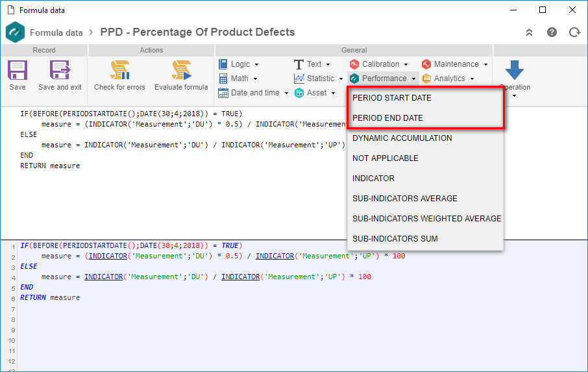Click the Analytics category label
Screen dimensions: 588x372
[450, 79]
